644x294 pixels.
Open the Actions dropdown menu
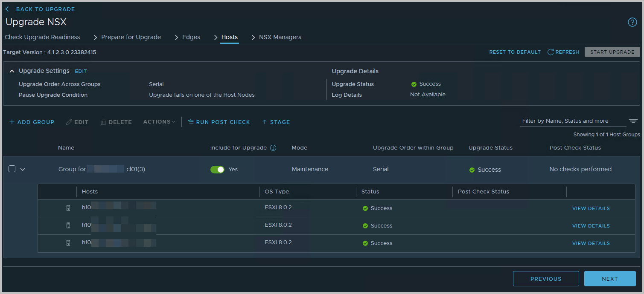pyautogui.click(x=159, y=122)
